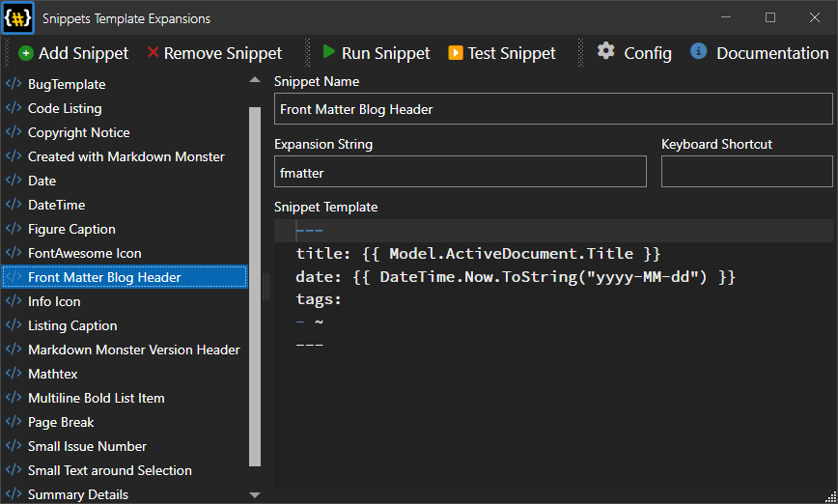Focus the Snippet Name input field
The height and width of the screenshot is (504, 838).
point(553,109)
